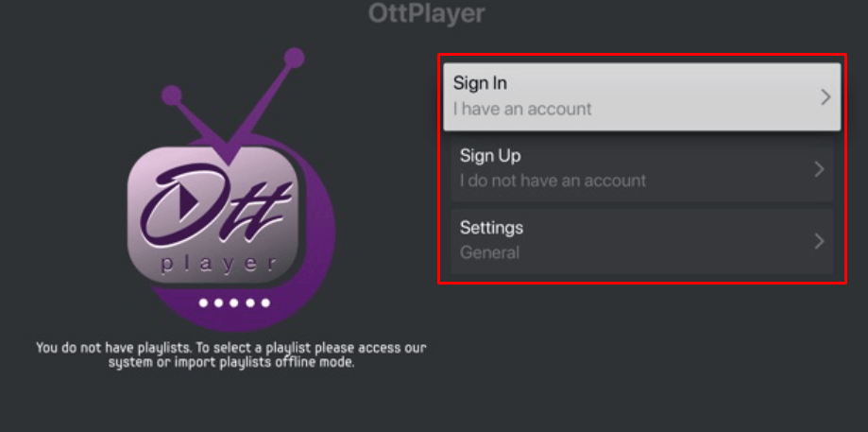868x432 pixels.
Task: Select the middle white dot under logo
Action: (234, 303)
